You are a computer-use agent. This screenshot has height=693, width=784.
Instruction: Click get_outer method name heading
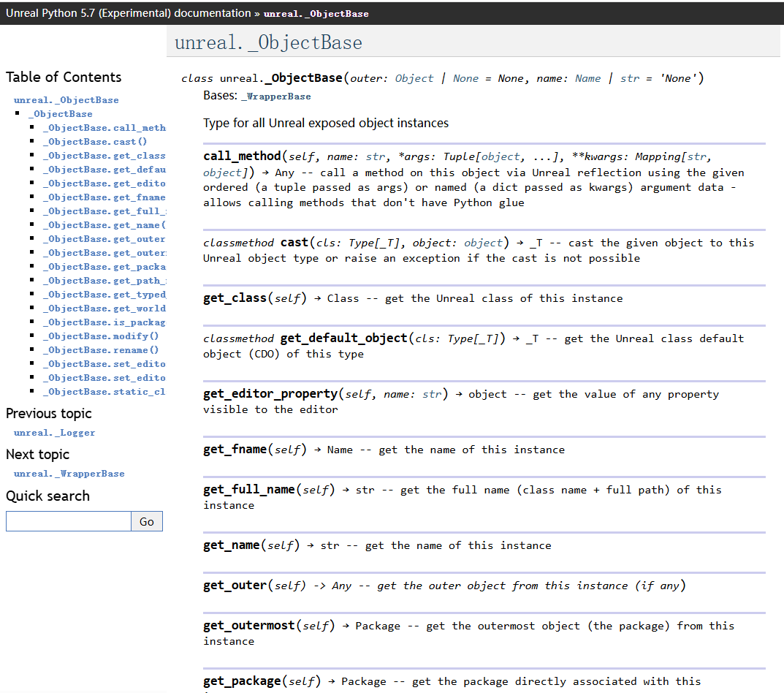coord(235,585)
